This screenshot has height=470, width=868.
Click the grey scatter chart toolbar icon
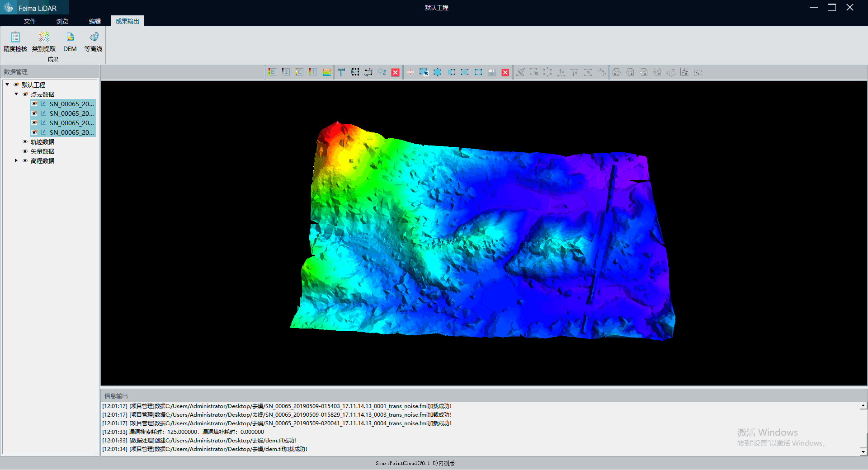pyautogui.click(x=684, y=72)
